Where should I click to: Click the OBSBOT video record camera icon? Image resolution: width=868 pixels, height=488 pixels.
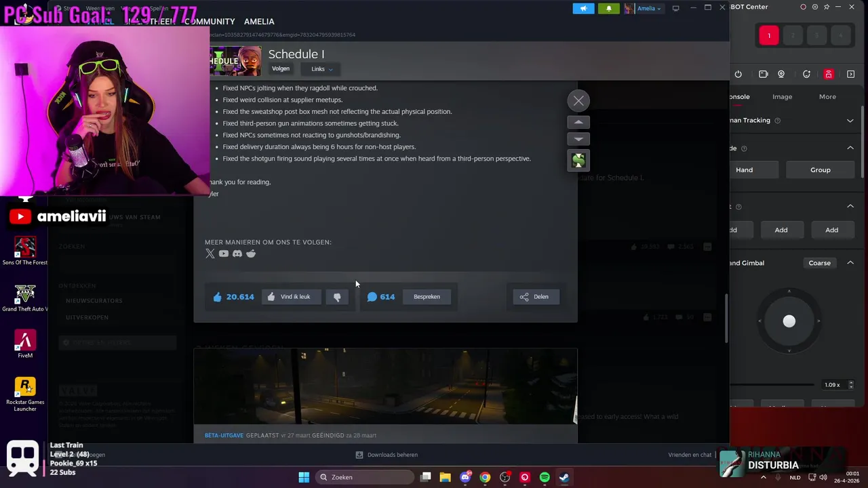(x=763, y=75)
